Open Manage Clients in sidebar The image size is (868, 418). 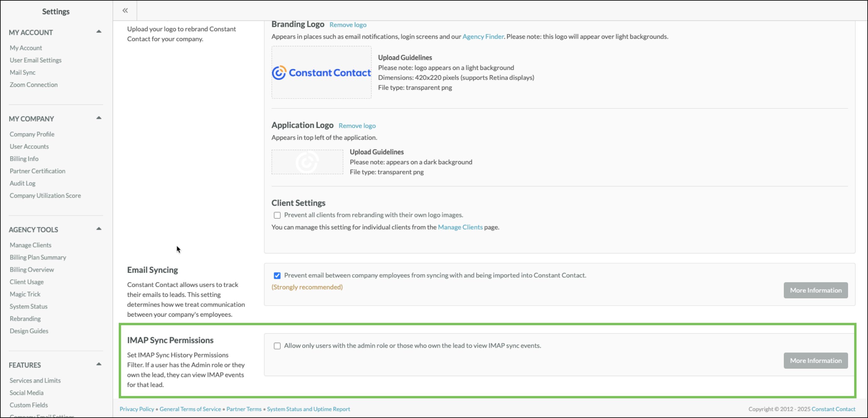(x=31, y=245)
